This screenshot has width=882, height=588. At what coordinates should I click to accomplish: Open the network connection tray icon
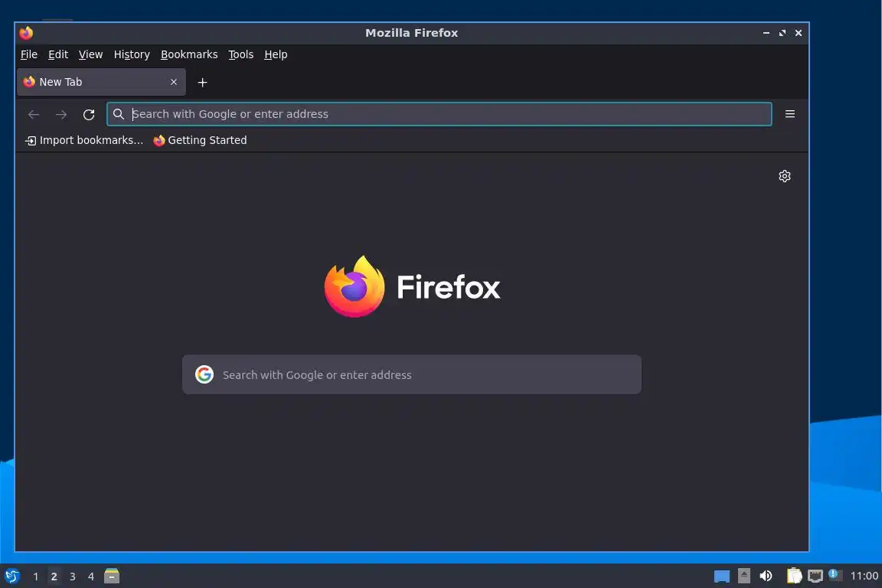pyautogui.click(x=815, y=576)
